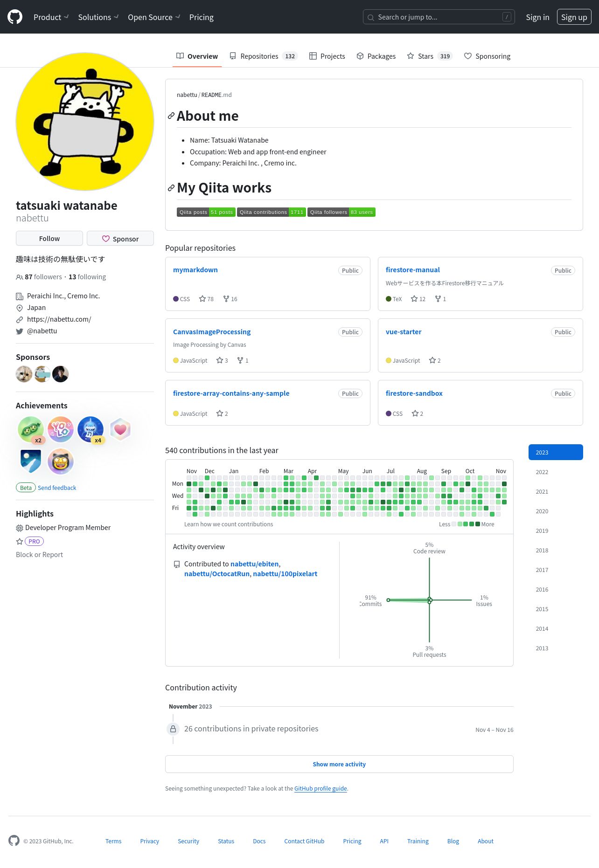
Task: View the 13 following list
Action: [x=87, y=277]
